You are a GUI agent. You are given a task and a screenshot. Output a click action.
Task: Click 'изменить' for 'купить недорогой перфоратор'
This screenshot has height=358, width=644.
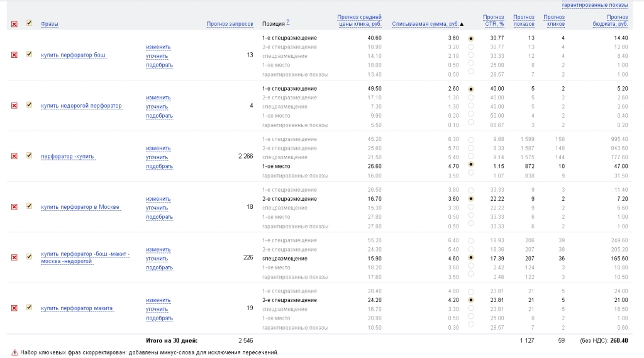point(158,98)
